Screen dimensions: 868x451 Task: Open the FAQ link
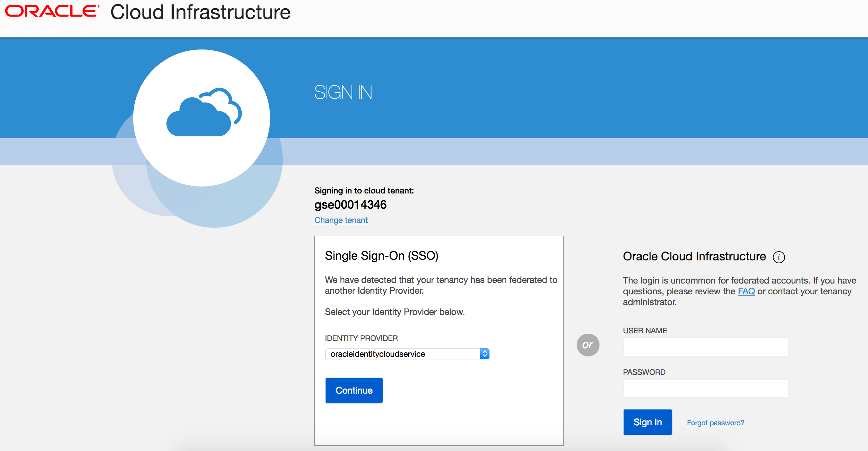(746, 291)
